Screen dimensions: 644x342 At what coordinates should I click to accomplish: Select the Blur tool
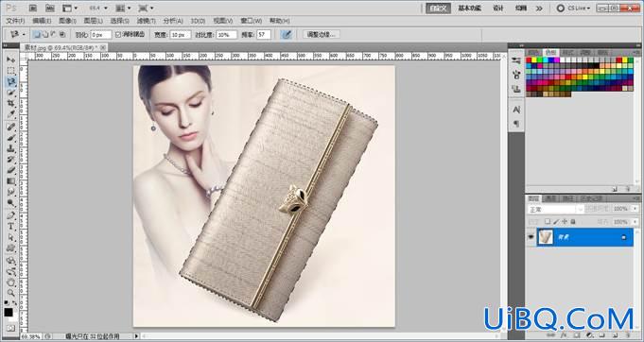[11, 192]
